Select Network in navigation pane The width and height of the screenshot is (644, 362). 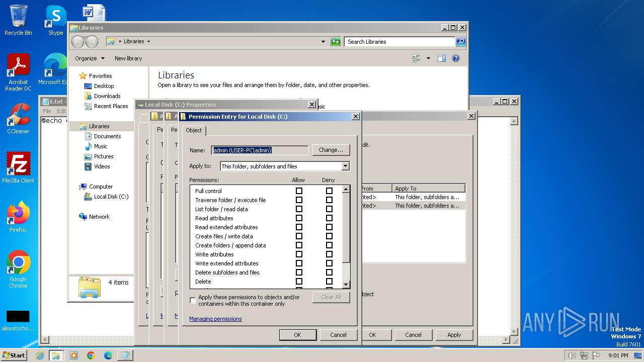[99, 217]
